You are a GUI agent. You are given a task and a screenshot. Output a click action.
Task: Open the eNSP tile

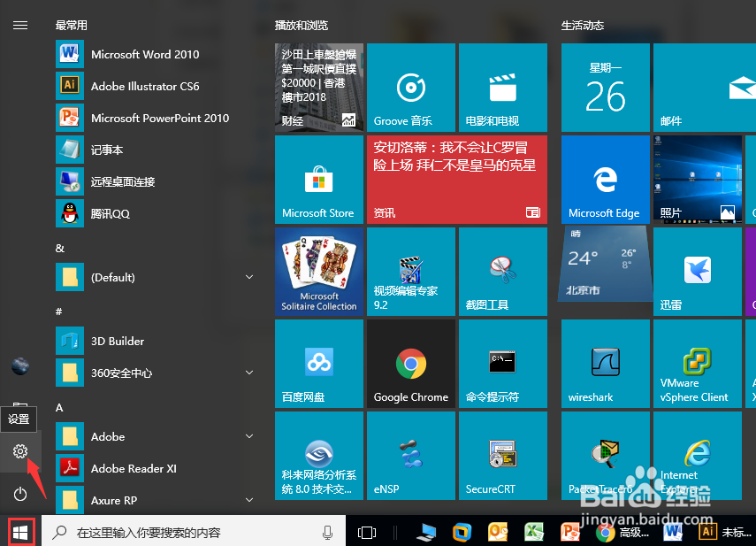click(411, 456)
